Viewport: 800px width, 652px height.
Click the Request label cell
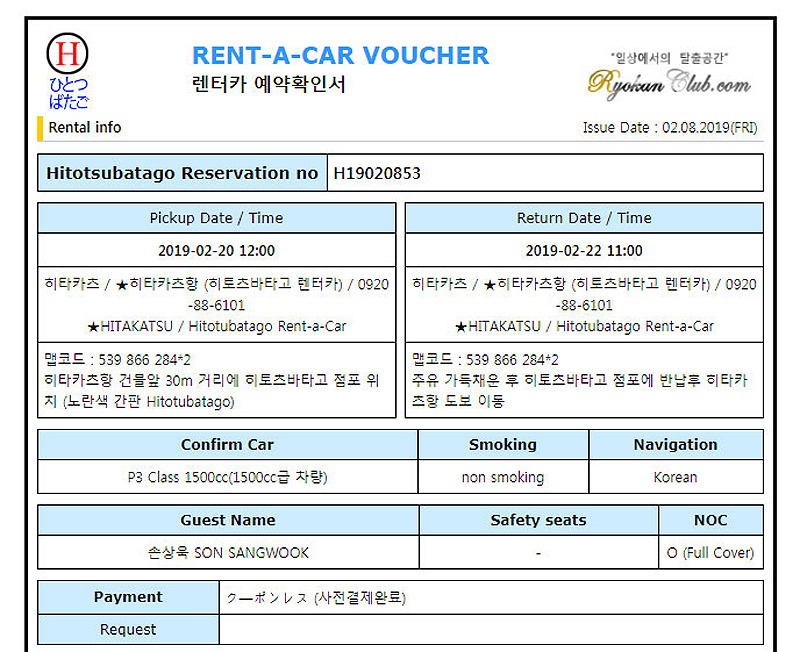click(x=129, y=630)
